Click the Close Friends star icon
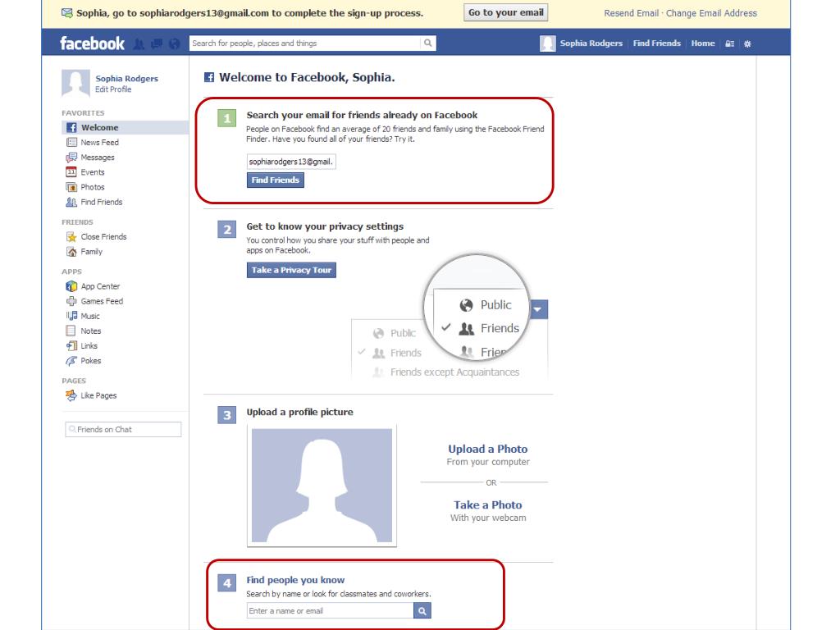Screen dimensions: 840x630 pos(71,237)
